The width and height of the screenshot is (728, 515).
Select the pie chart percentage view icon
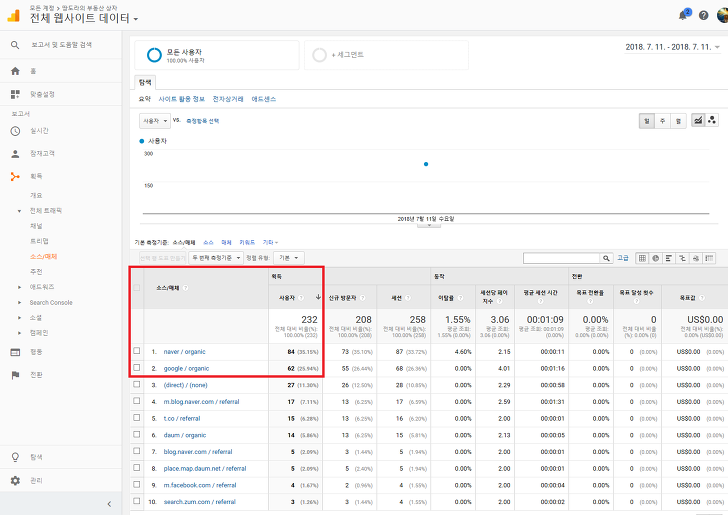pos(655,258)
